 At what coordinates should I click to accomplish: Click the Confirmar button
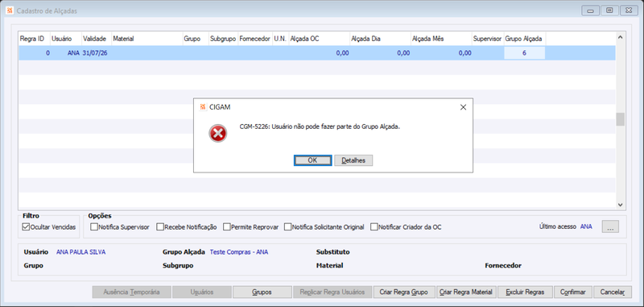[573, 292]
